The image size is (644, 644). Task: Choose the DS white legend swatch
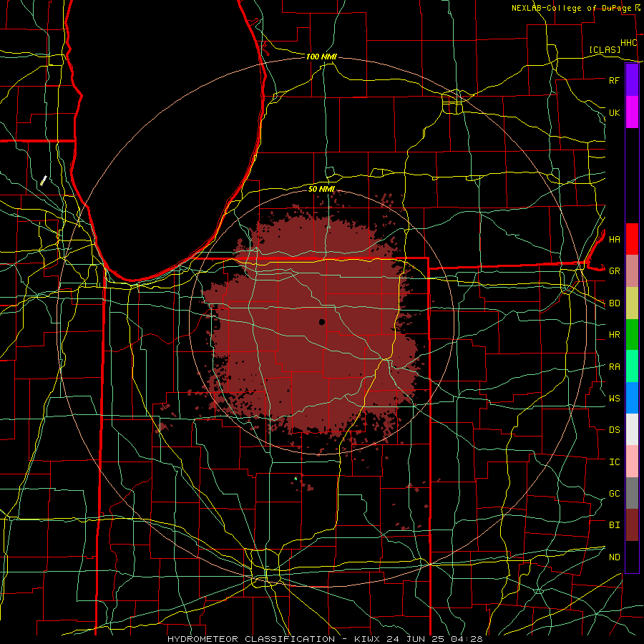coord(632,429)
